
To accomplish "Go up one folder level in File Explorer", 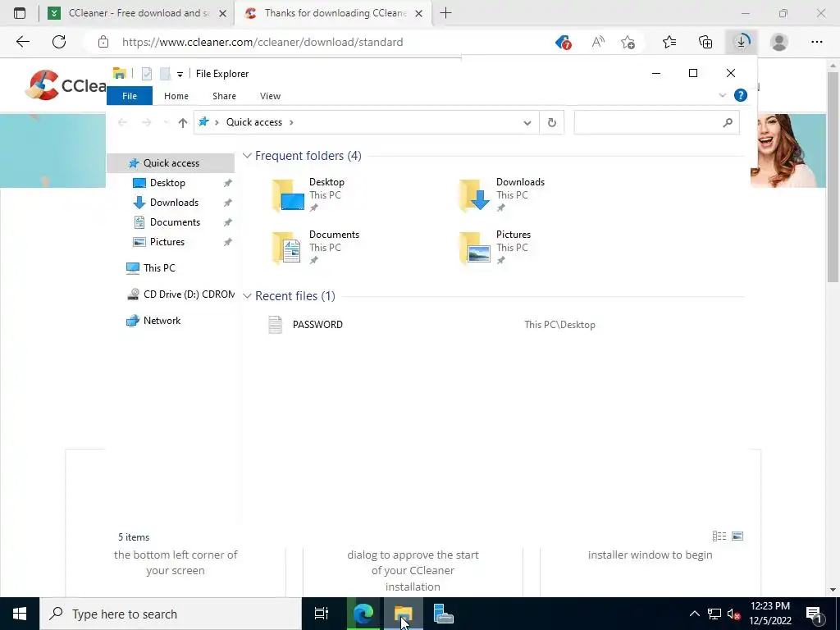I will (183, 123).
